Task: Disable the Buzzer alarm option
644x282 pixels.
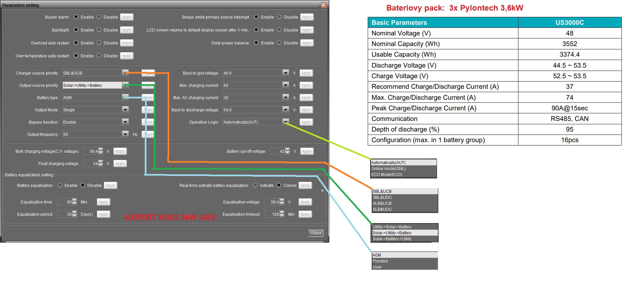Action: click(99, 17)
